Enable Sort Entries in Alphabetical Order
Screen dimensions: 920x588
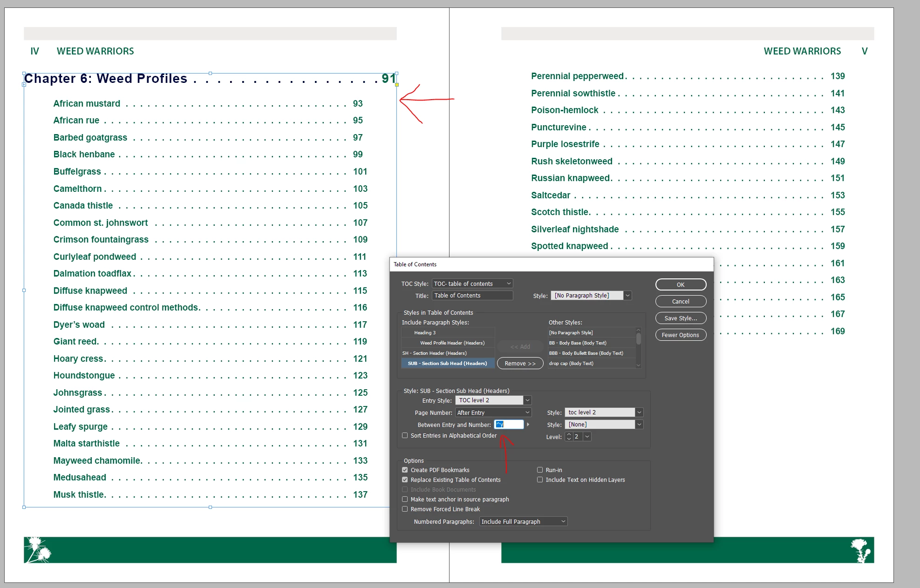click(405, 436)
